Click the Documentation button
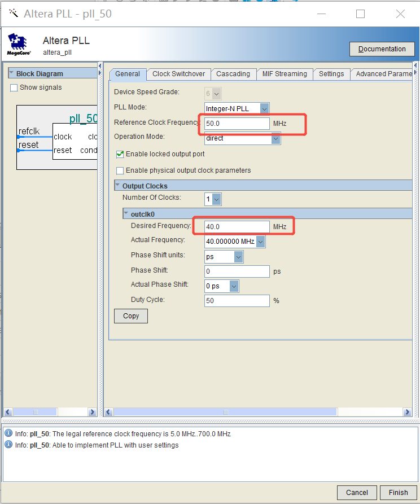The width and height of the screenshot is (420, 504). tap(382, 49)
